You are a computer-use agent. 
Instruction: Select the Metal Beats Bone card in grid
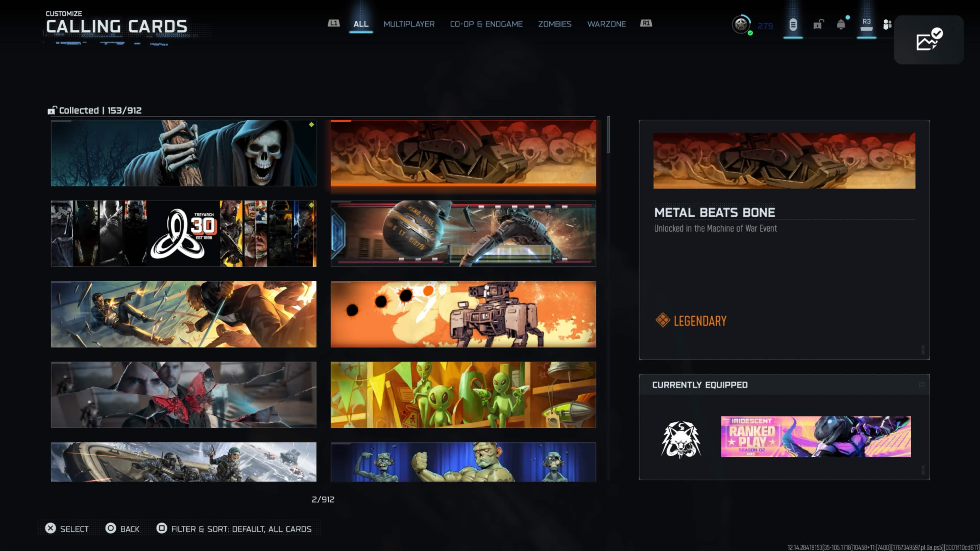[x=463, y=153]
